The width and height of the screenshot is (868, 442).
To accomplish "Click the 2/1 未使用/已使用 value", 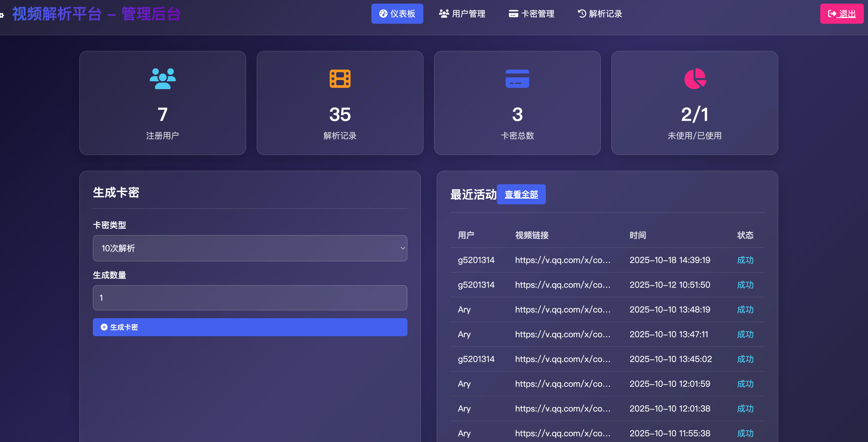I will [695, 114].
